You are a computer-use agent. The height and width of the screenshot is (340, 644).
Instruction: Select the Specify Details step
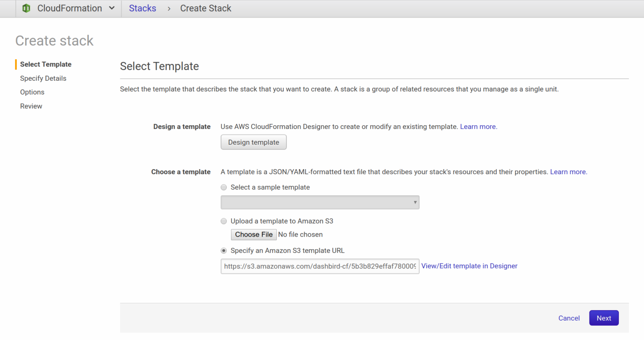click(x=43, y=78)
